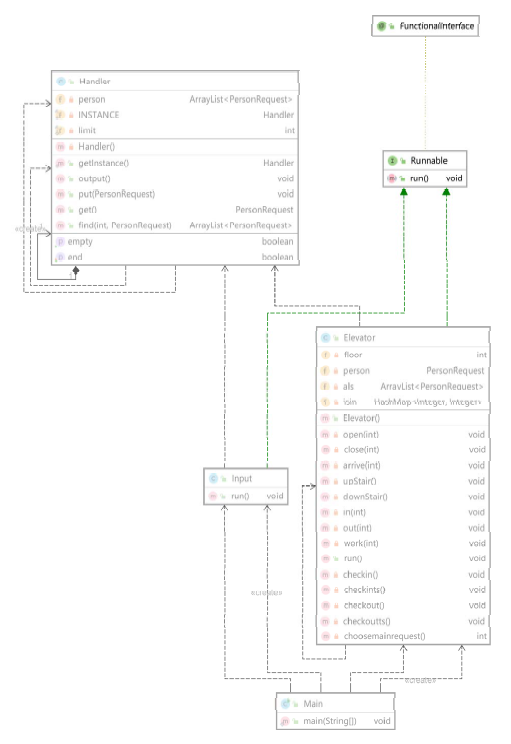
Task: Select the out(int) method
Action: pos(403,528)
